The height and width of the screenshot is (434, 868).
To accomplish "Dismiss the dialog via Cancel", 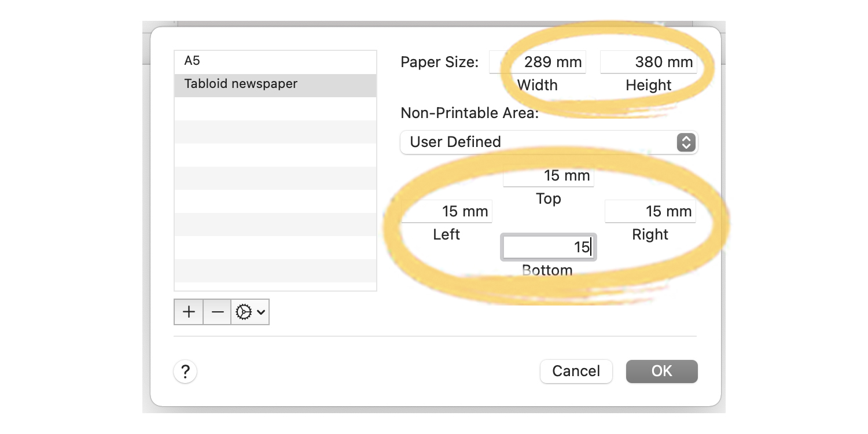I will [576, 371].
